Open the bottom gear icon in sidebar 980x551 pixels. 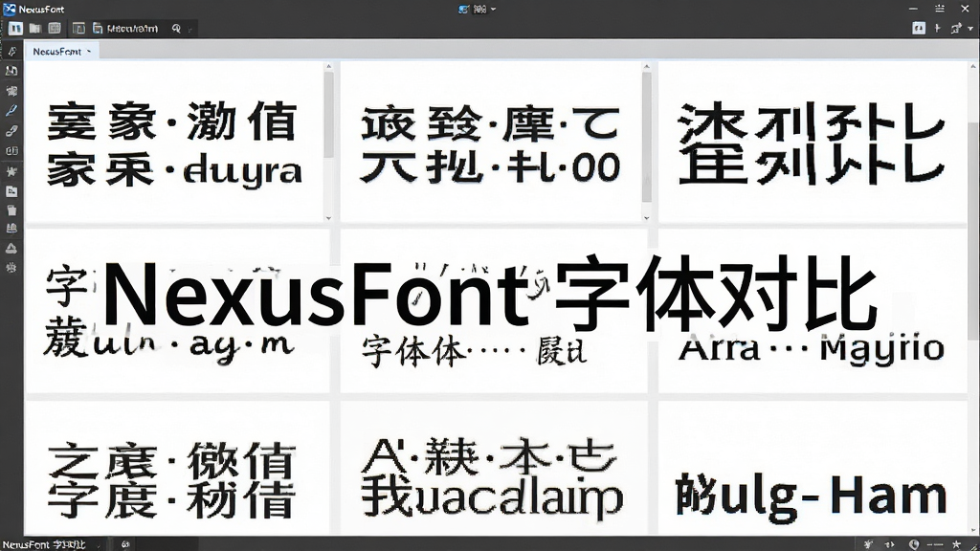[11, 268]
